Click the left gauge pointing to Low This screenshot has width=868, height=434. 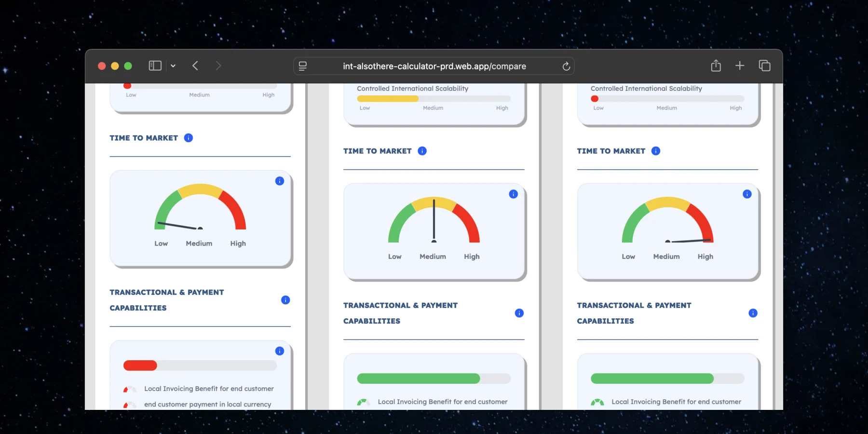click(200, 206)
